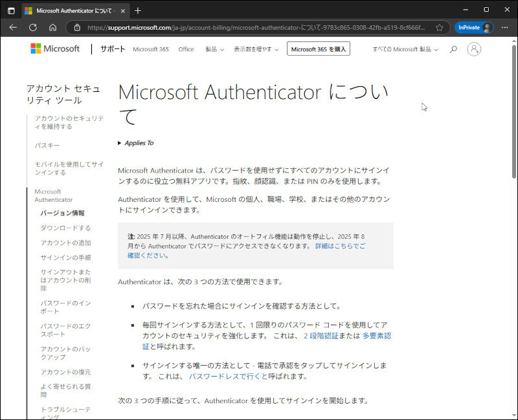Open the tab actions menu icon
Viewport: 518px width, 420px height.
11,11
